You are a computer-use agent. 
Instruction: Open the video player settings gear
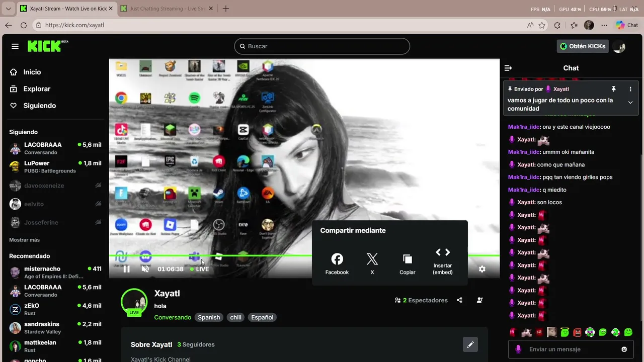pyautogui.click(x=482, y=269)
